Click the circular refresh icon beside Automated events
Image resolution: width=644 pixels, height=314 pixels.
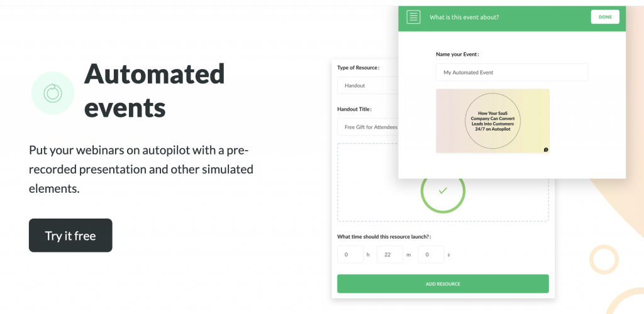53,93
